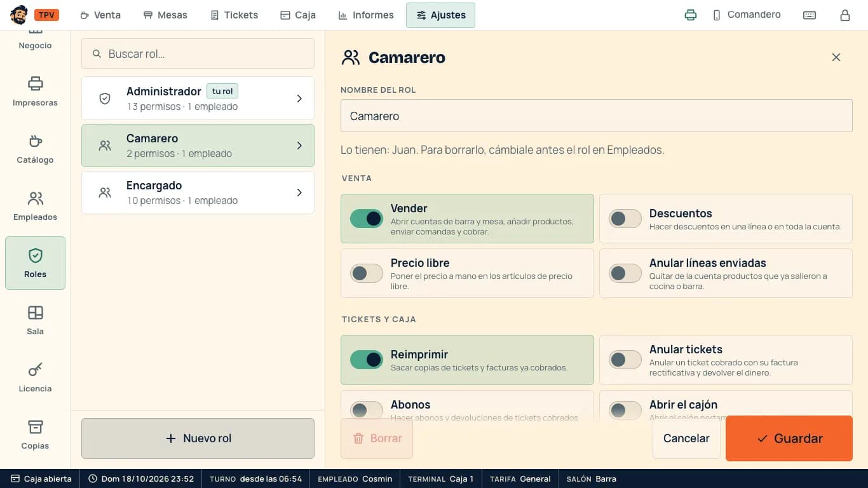
Task: Open the Caja tab
Action: click(298, 15)
